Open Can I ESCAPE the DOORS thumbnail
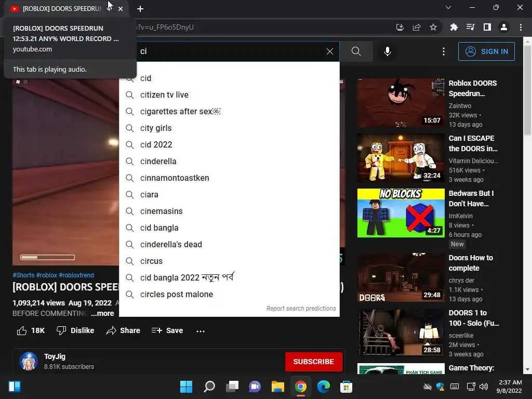 coord(401,158)
